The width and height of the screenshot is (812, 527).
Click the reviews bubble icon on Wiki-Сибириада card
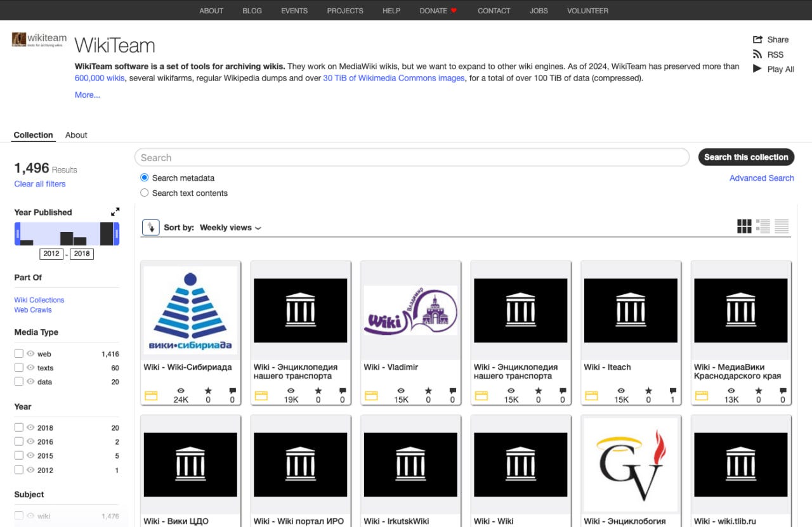point(232,391)
